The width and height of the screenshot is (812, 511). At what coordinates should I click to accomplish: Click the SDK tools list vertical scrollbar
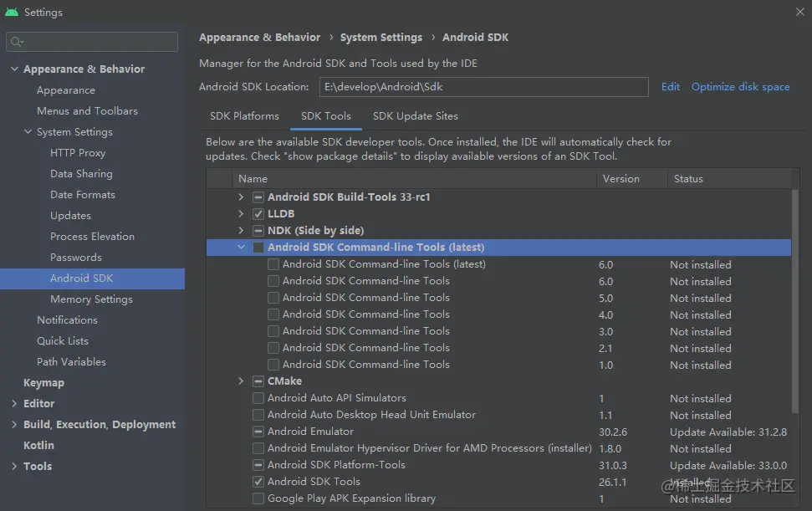click(795, 301)
